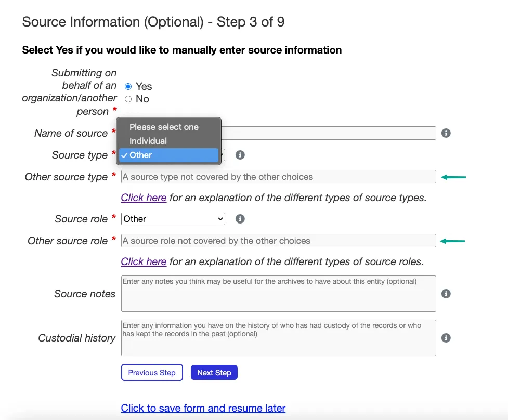
Task: Click info icon next to Source role dropdown
Action: [240, 219]
